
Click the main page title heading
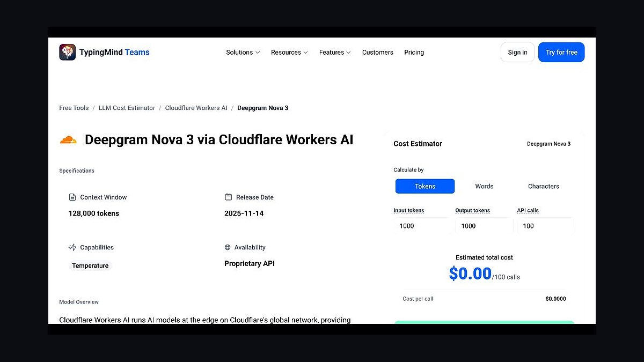click(219, 140)
